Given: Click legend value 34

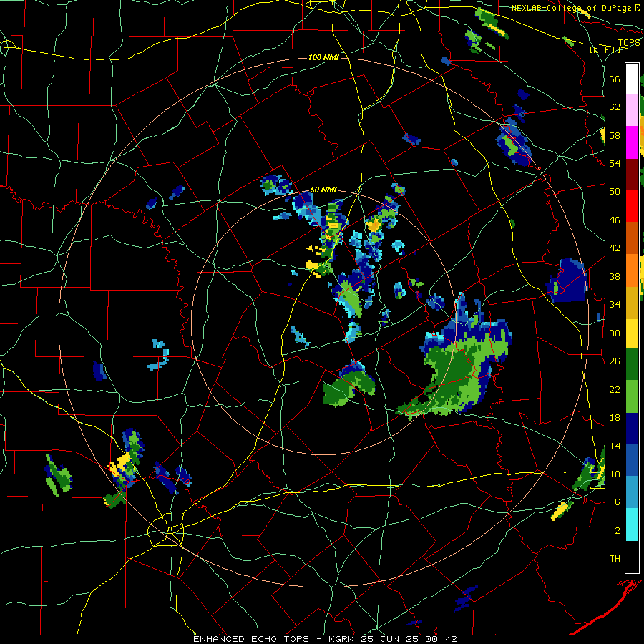Looking at the screenshot, I should coord(615,305).
